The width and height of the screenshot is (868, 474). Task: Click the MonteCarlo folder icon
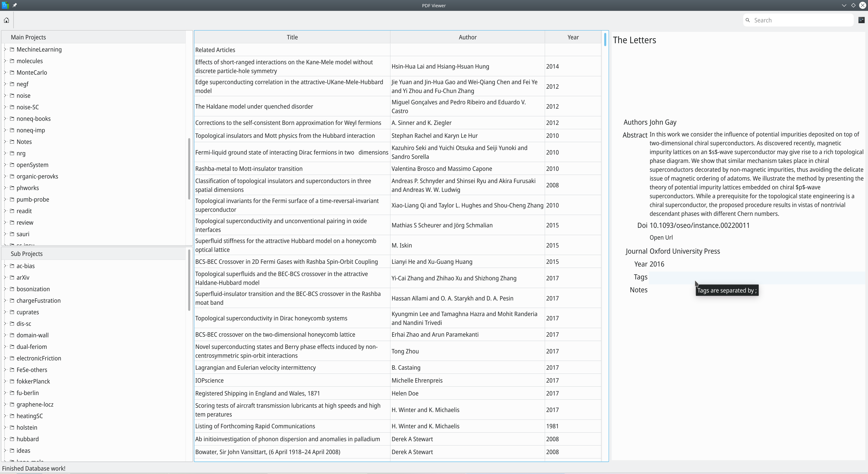tap(12, 72)
